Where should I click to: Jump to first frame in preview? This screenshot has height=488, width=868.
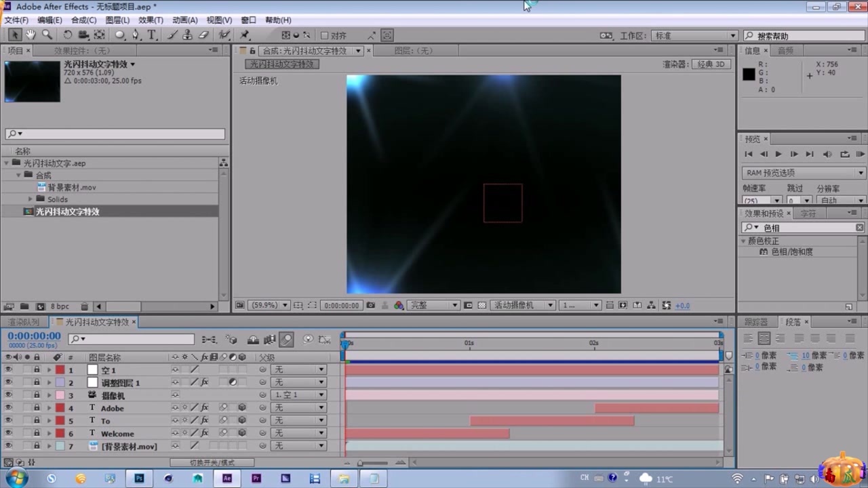[x=749, y=155]
